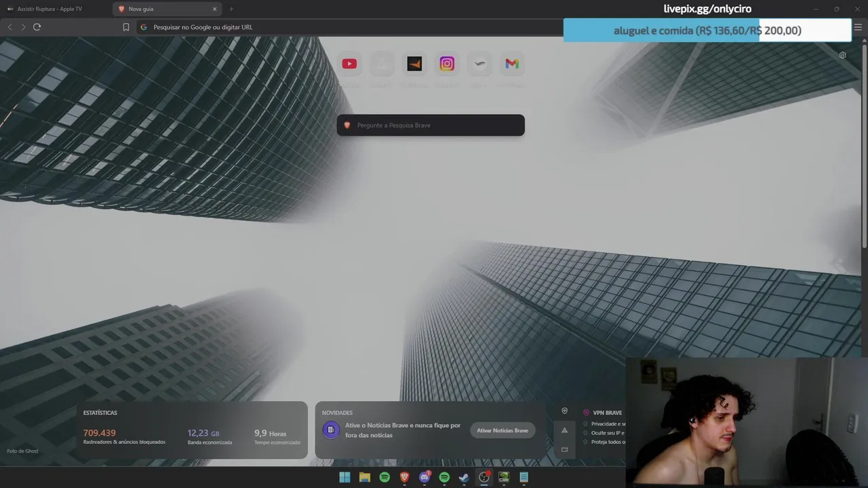Go forward with the browser forward arrow
The height and width of the screenshot is (488, 868).
click(x=23, y=27)
